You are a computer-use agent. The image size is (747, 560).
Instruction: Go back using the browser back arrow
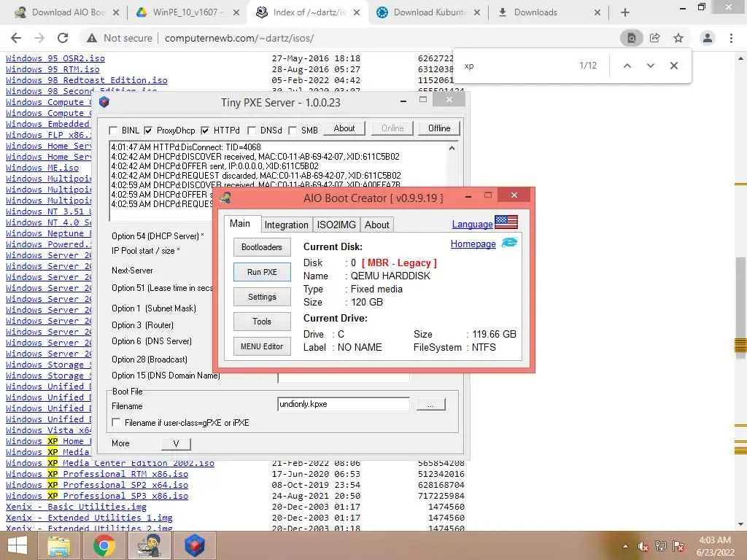point(16,38)
